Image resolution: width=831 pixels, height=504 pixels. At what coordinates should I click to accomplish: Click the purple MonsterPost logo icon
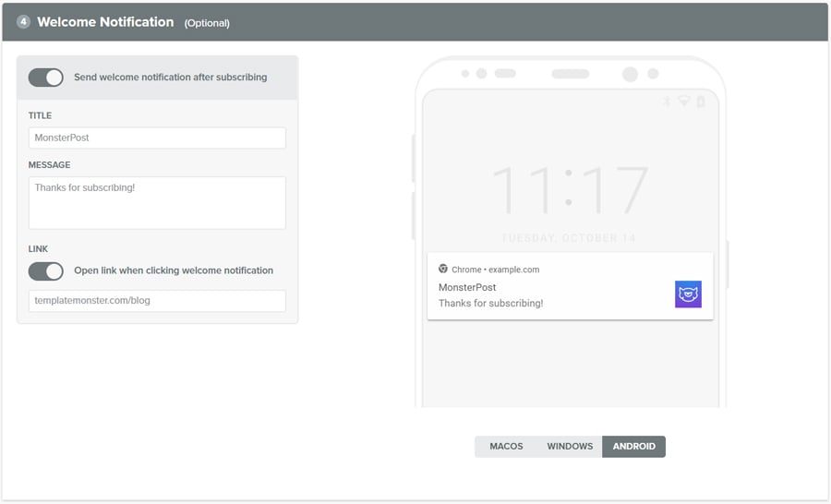click(x=688, y=294)
